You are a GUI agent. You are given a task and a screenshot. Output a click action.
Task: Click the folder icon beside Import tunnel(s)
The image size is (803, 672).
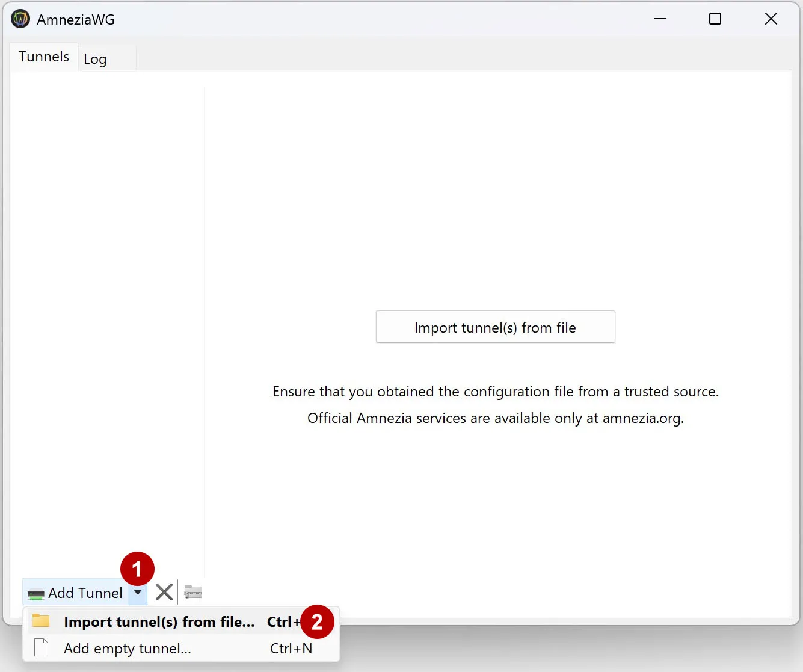tap(40, 620)
